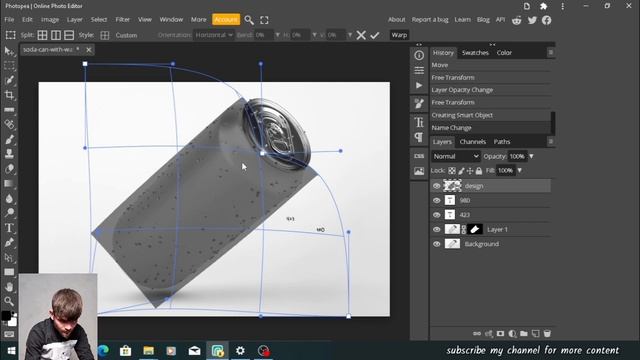Select the Zoom tool in left toolbar
The height and width of the screenshot is (360, 640).
coord(9,301)
